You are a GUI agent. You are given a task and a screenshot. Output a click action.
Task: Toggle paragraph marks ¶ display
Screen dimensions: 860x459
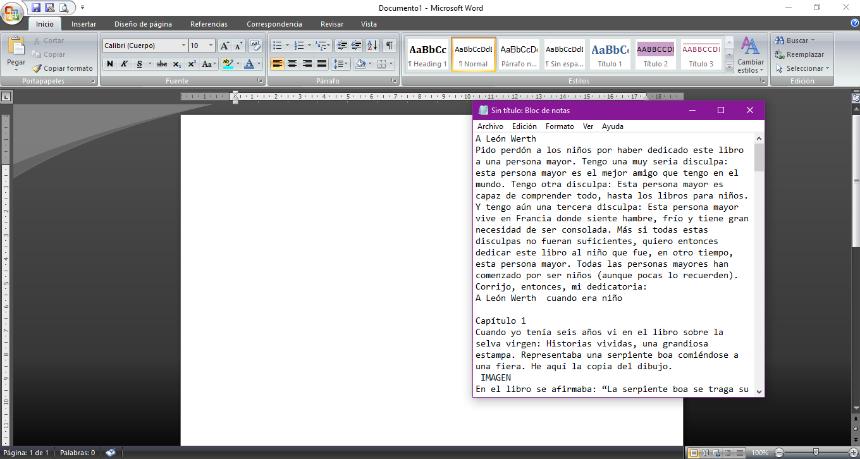coord(388,45)
